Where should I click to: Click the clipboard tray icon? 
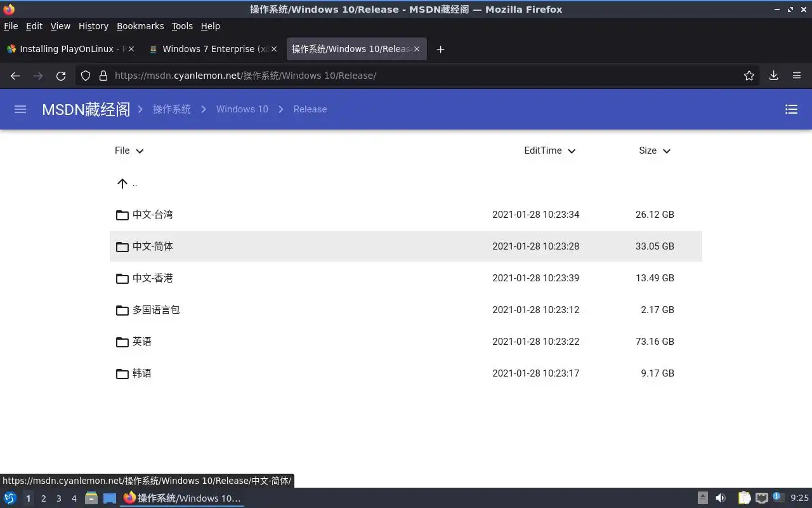click(744, 498)
